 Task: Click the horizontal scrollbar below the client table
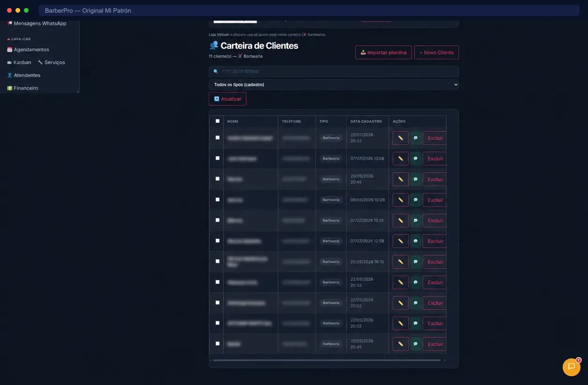(326, 360)
